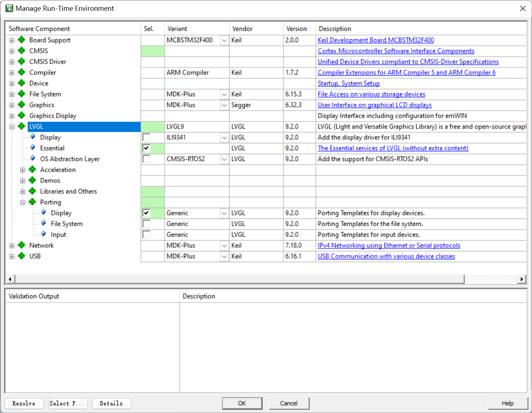Click the Porting File System gem icon
The image size is (532, 413).
pyautogui.click(x=44, y=223)
